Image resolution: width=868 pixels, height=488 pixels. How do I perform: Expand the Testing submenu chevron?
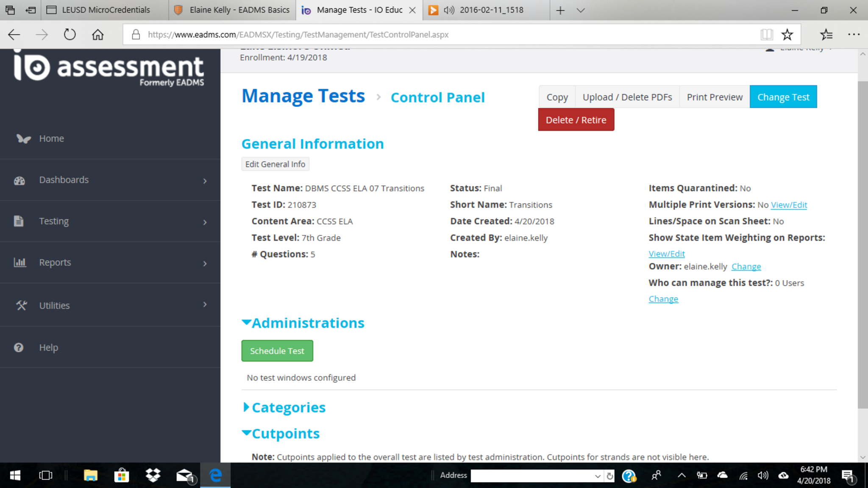[x=205, y=222]
